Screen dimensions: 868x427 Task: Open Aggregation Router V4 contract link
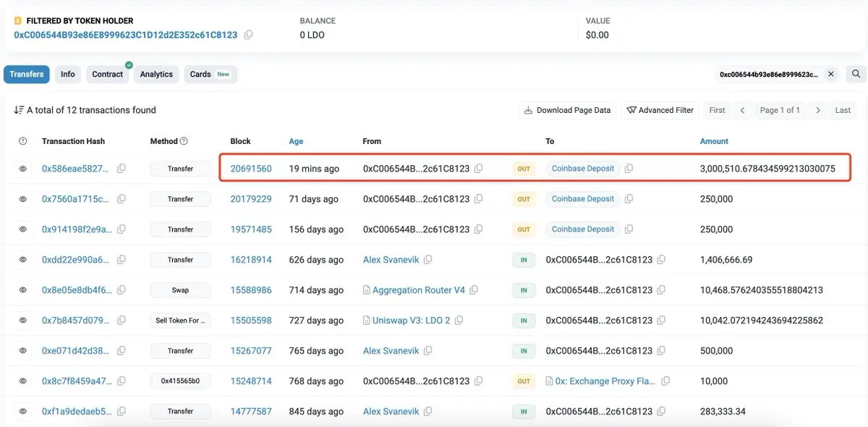point(419,290)
